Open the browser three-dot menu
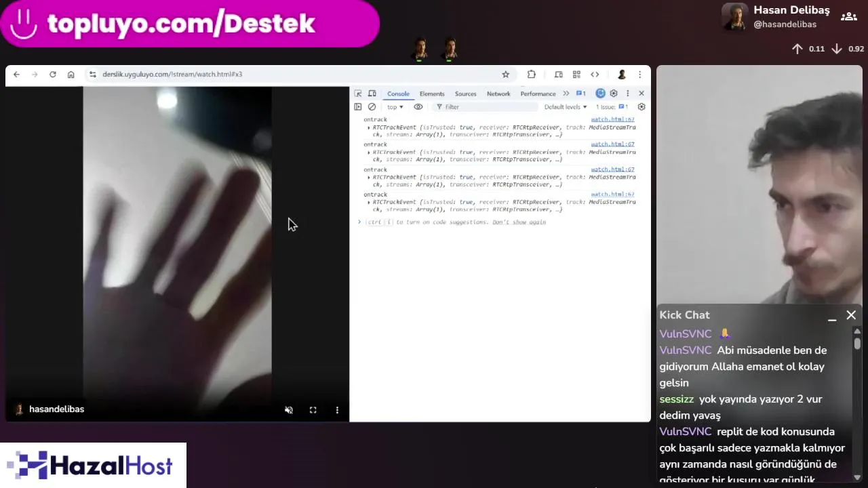The width and height of the screenshot is (868, 488). pos(639,75)
